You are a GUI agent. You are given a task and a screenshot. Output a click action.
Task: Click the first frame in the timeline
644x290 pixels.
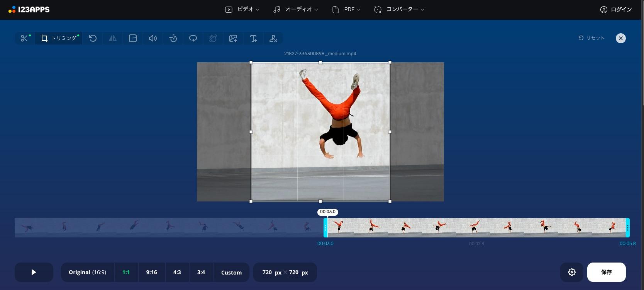[x=32, y=228]
